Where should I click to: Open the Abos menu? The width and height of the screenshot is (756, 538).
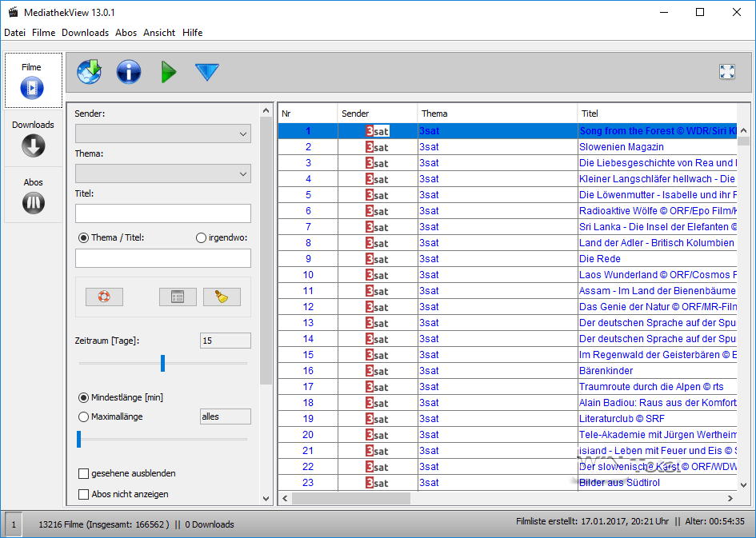125,33
